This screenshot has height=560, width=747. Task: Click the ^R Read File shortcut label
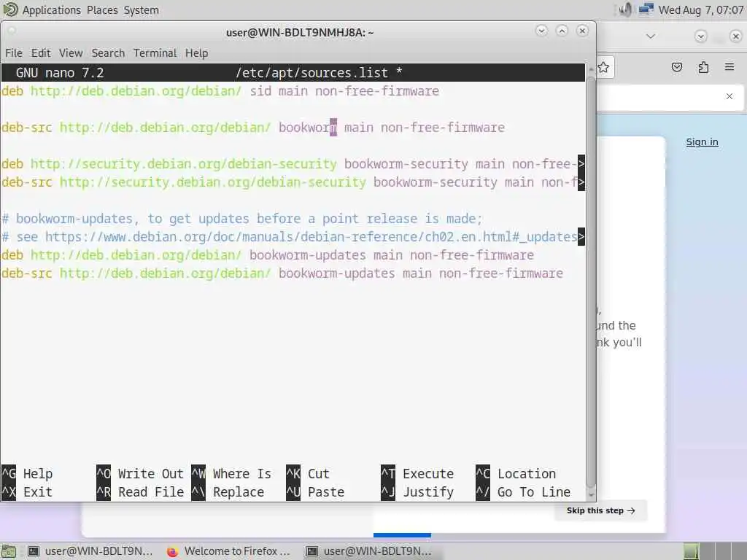(x=140, y=492)
